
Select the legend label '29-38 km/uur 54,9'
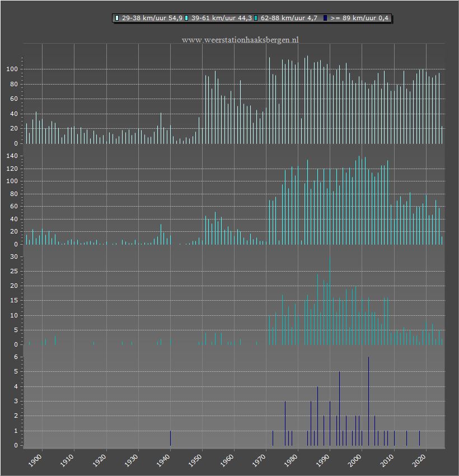pos(152,18)
